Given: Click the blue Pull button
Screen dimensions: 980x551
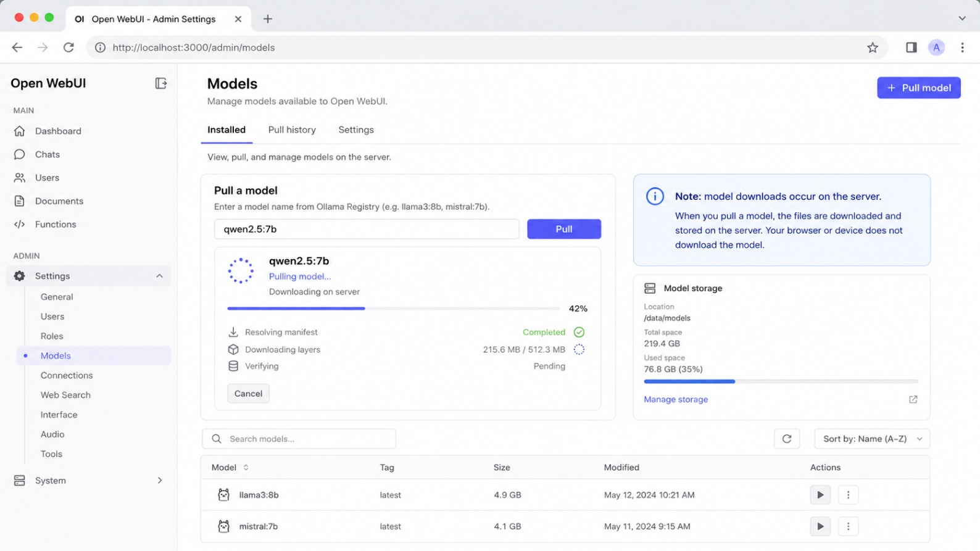Looking at the screenshot, I should 563,229.
